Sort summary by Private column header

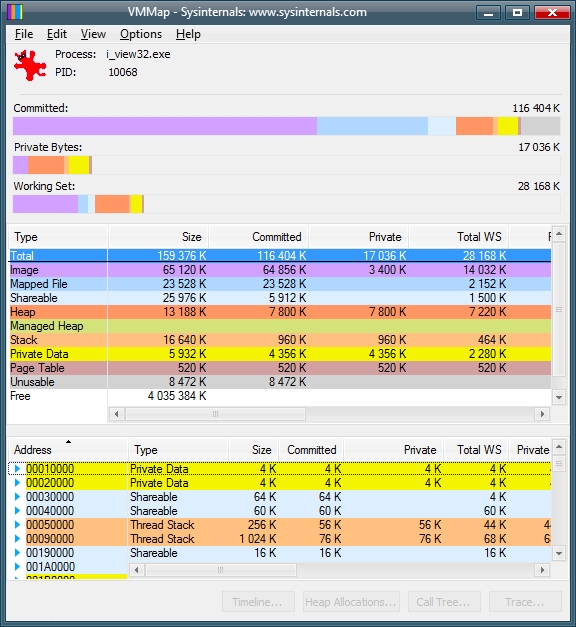359,237
